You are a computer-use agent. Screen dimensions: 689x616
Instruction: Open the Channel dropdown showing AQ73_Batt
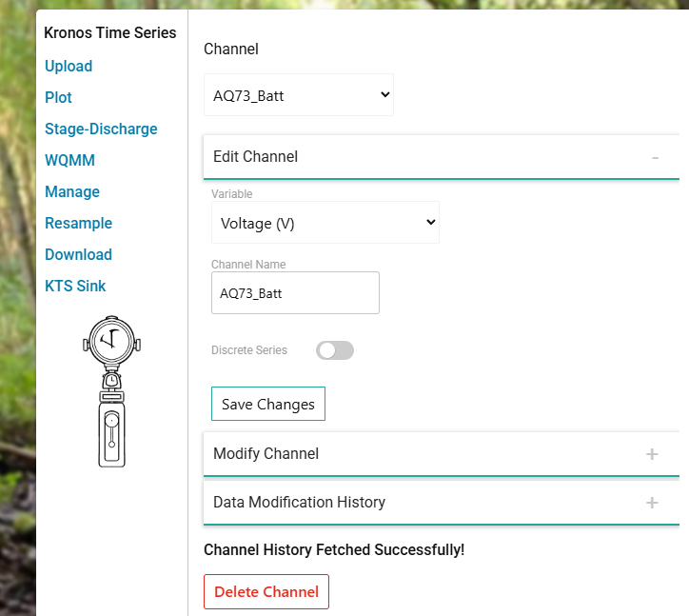299,95
